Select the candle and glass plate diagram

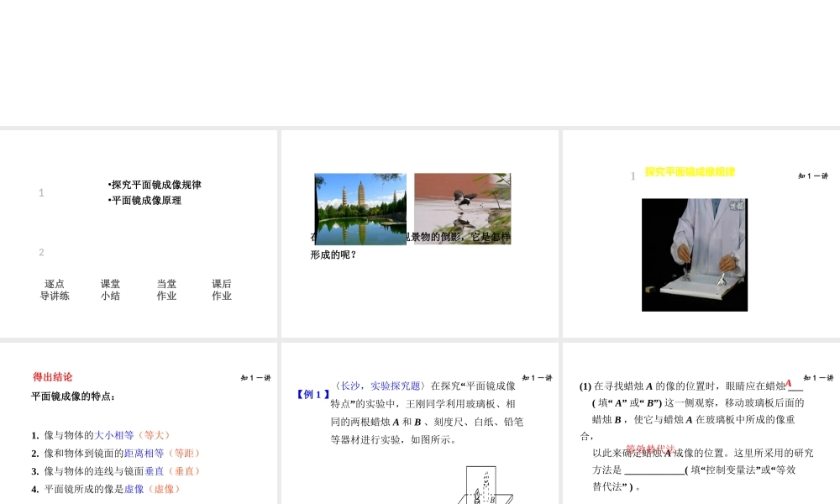point(485,486)
